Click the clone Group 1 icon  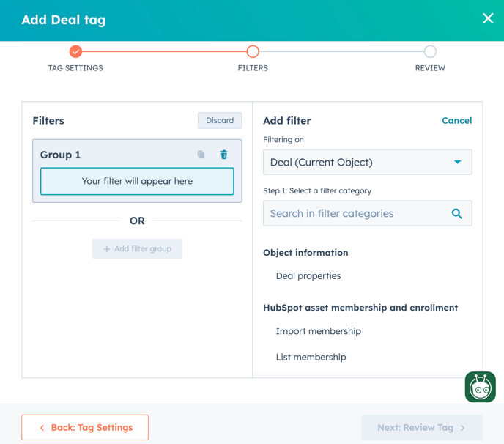[x=201, y=155]
